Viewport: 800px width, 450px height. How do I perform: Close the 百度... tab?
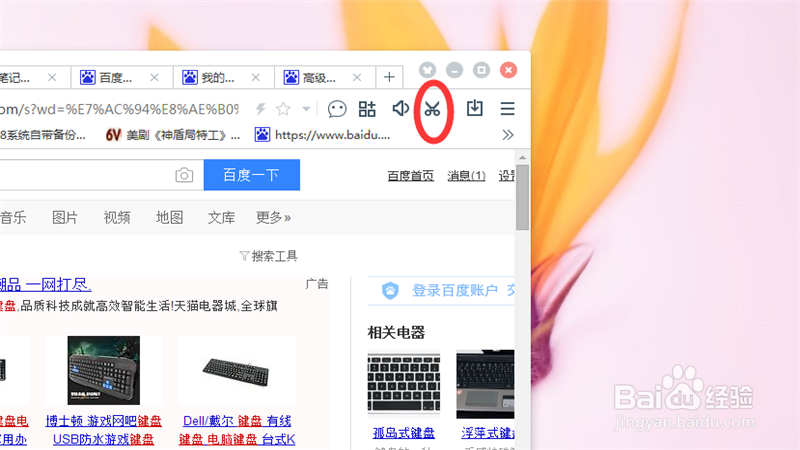(x=154, y=78)
